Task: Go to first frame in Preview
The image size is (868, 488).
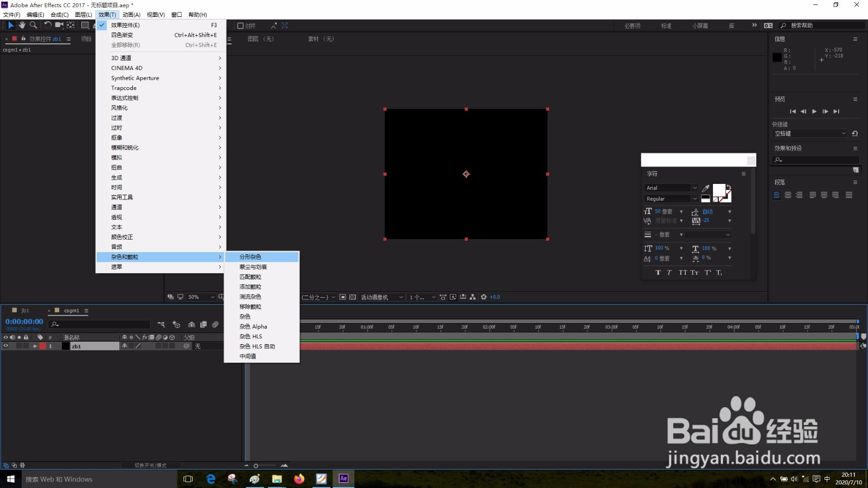Action: pos(793,112)
